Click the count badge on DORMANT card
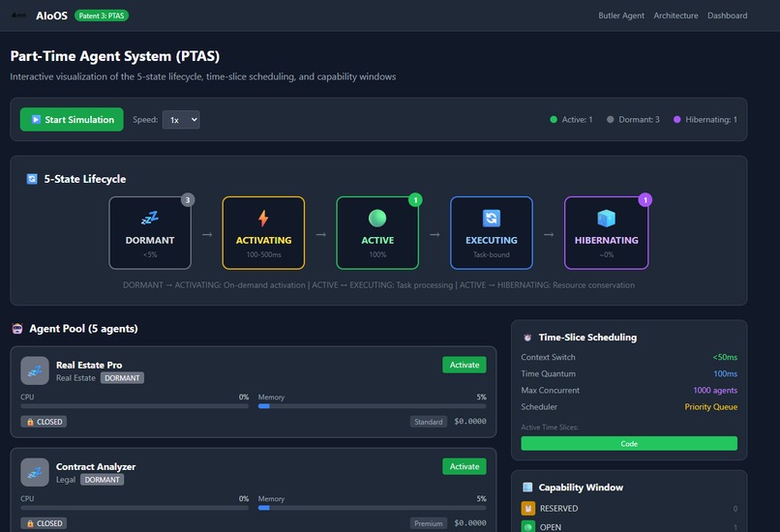This screenshot has height=532, width=780. tap(188, 200)
